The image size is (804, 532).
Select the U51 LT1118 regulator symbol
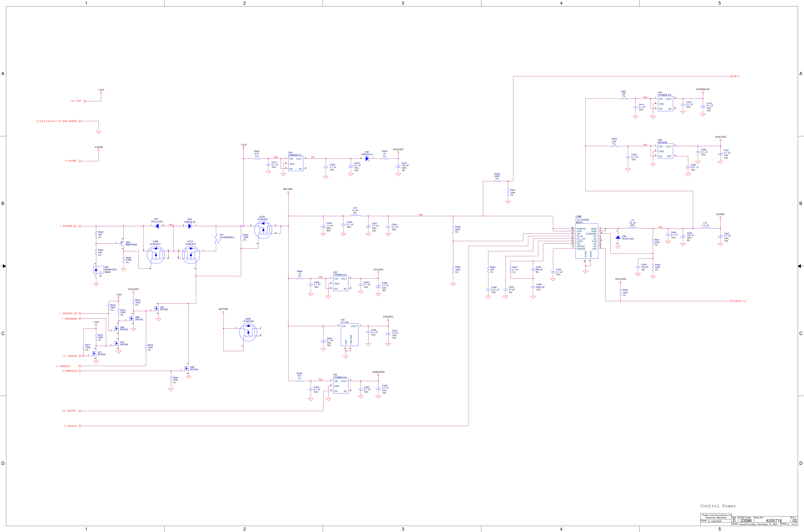pos(349,334)
